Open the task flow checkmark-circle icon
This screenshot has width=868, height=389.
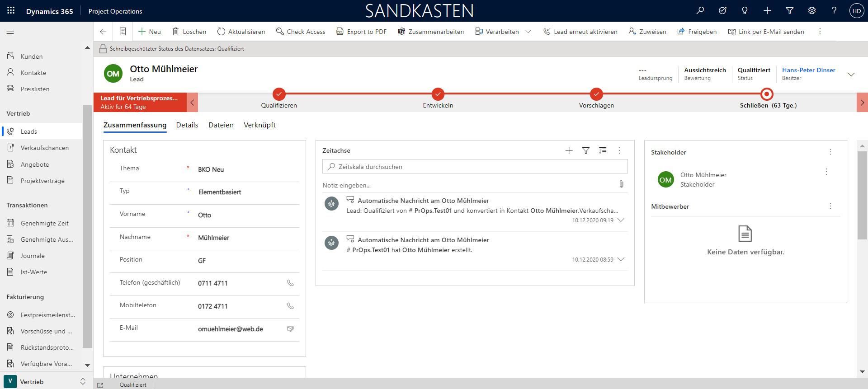[722, 10]
